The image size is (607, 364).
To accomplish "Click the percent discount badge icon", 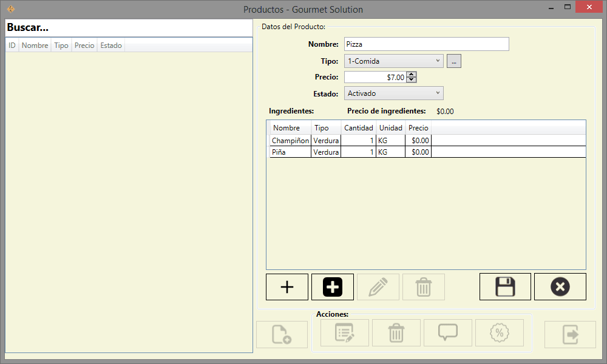I will (x=499, y=333).
